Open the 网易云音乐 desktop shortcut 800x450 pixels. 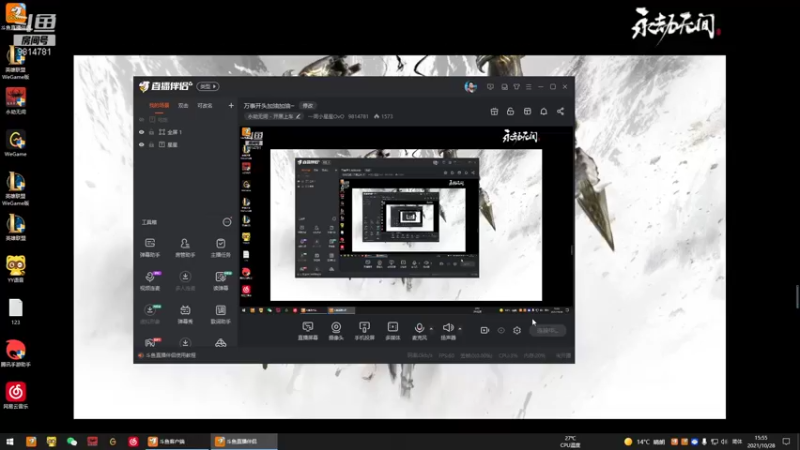[16, 395]
